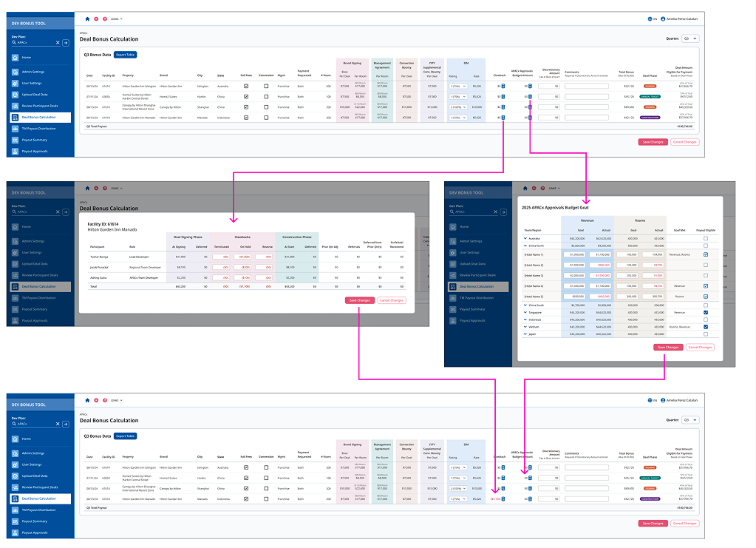The height and width of the screenshot is (548, 756).
Task: Click Tushar Raniga On Hold clawback field
Action: coord(242,257)
